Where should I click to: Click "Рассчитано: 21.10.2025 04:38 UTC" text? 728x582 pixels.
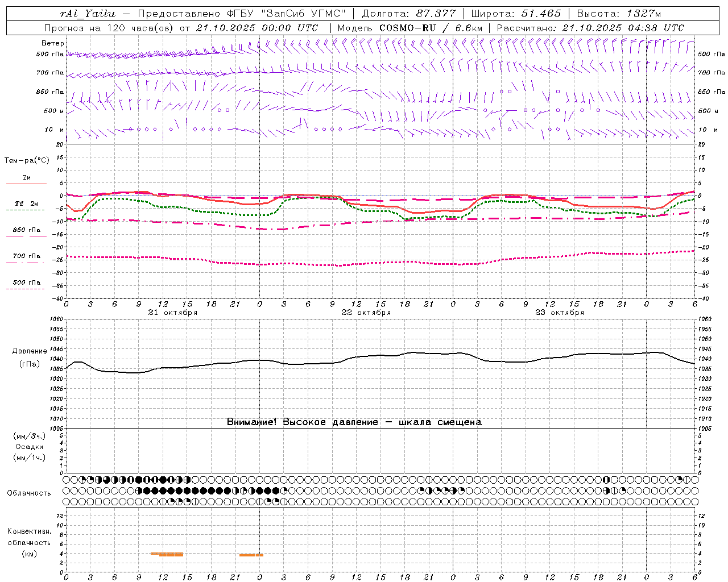point(590,28)
